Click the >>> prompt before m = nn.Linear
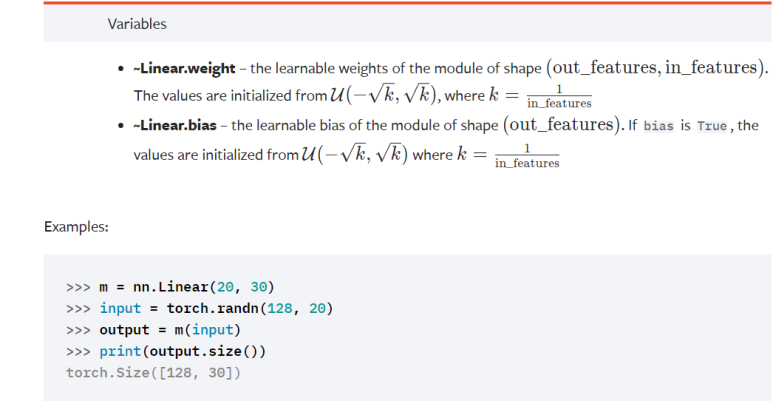 point(79,286)
